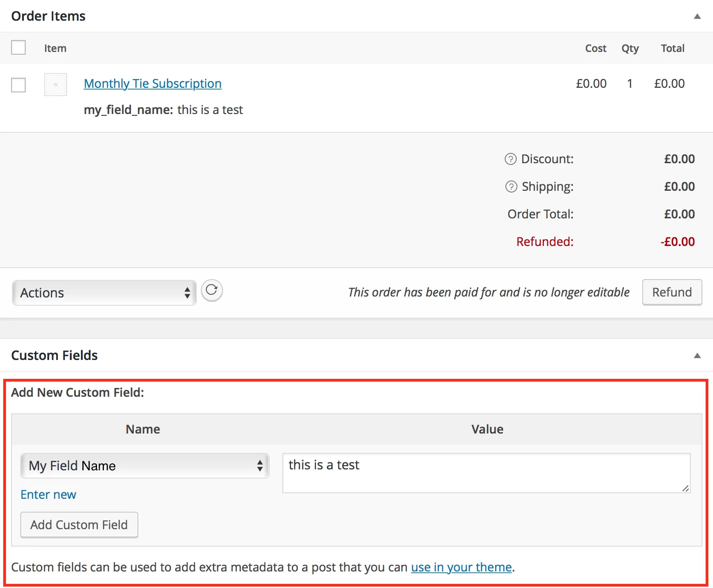Open the Actions dropdown
The width and height of the screenshot is (713, 588).
point(104,293)
